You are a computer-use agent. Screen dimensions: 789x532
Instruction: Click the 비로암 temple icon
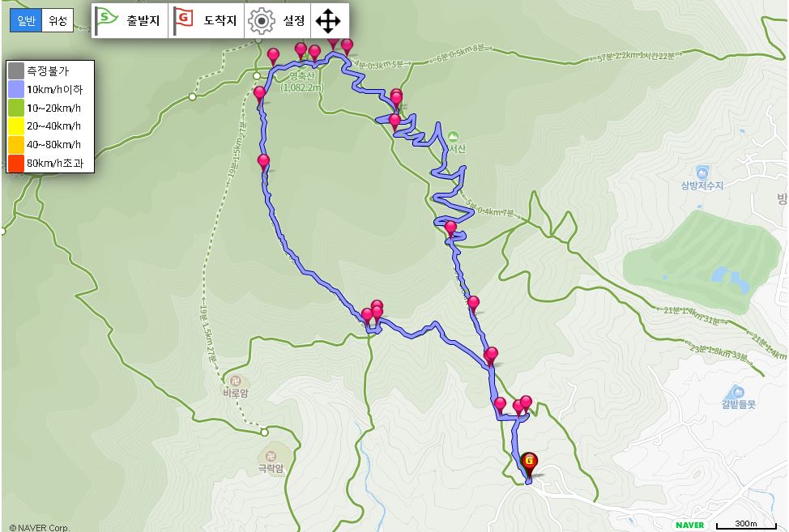235,380
